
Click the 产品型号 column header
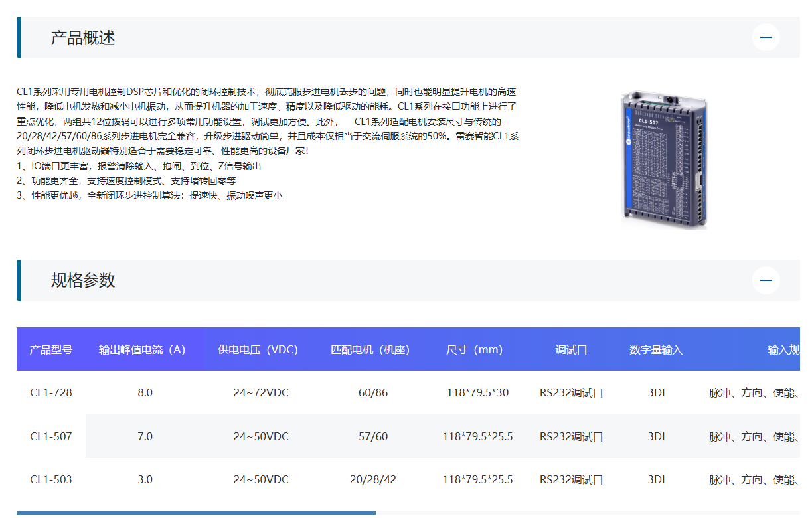point(51,349)
